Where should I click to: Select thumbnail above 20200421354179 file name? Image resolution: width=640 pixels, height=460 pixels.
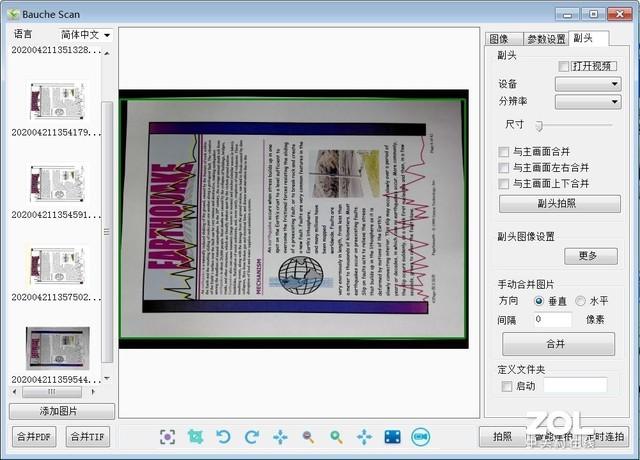coord(58,101)
